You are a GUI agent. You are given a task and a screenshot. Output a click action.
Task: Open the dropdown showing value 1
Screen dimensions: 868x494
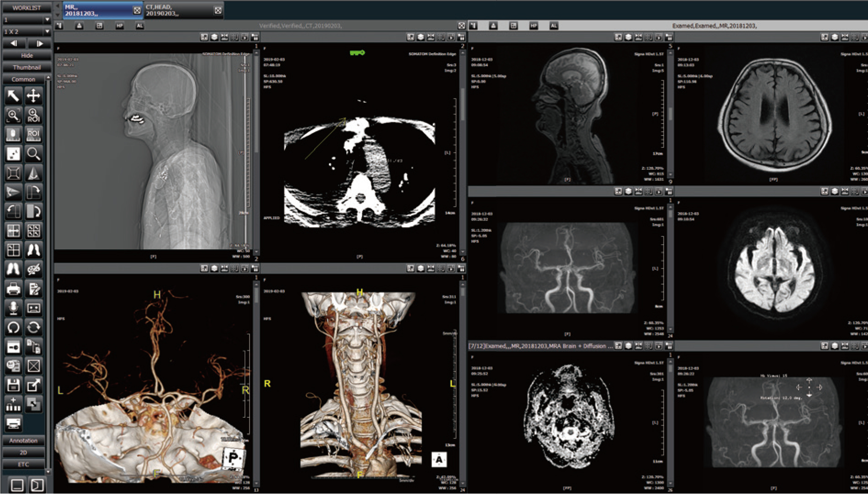point(27,20)
